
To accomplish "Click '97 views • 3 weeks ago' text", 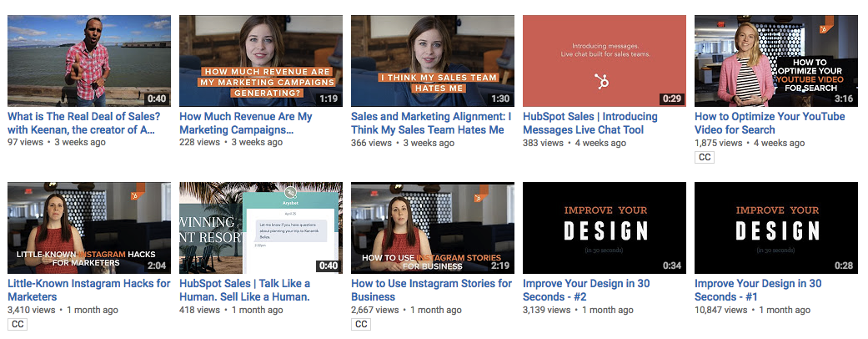I will (57, 142).
